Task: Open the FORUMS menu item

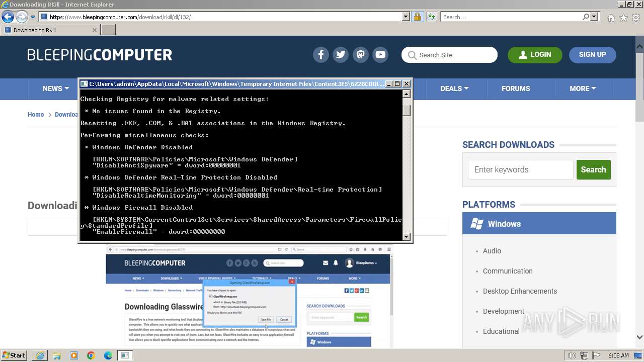Action: click(516, 88)
